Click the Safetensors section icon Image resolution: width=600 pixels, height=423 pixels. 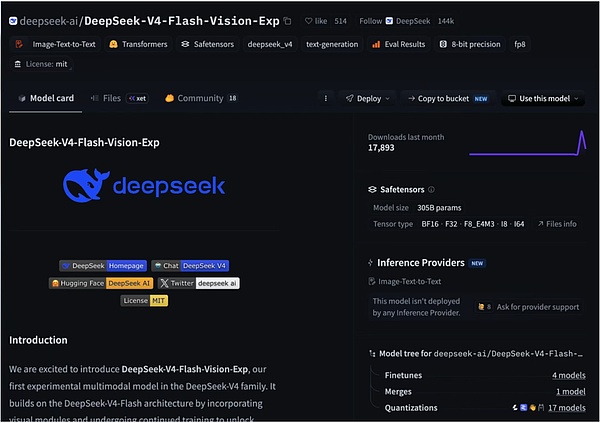(x=372, y=189)
